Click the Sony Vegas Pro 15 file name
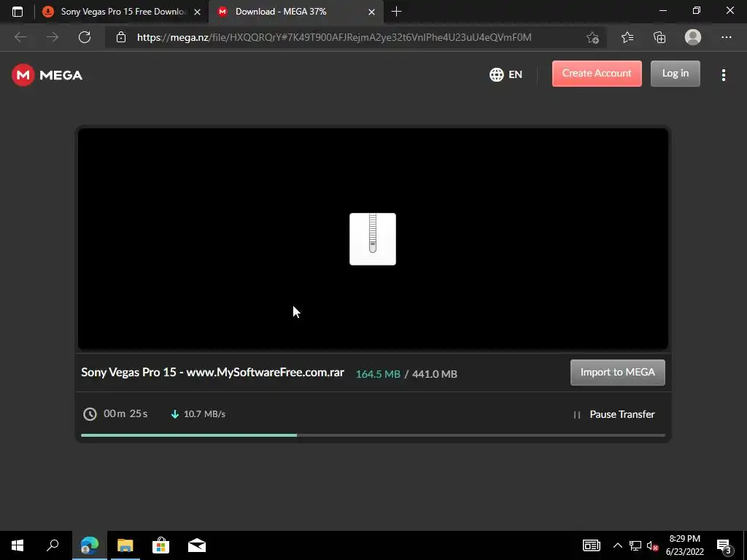 click(212, 373)
